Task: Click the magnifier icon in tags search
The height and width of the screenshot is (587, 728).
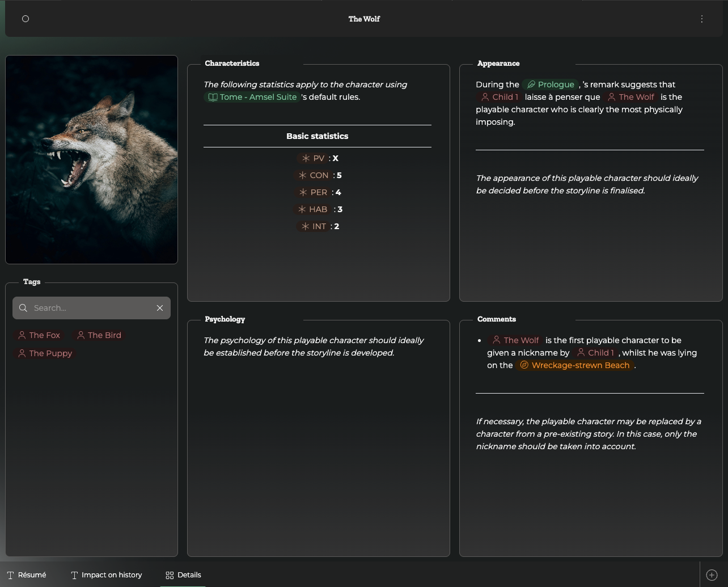Action: click(x=23, y=308)
